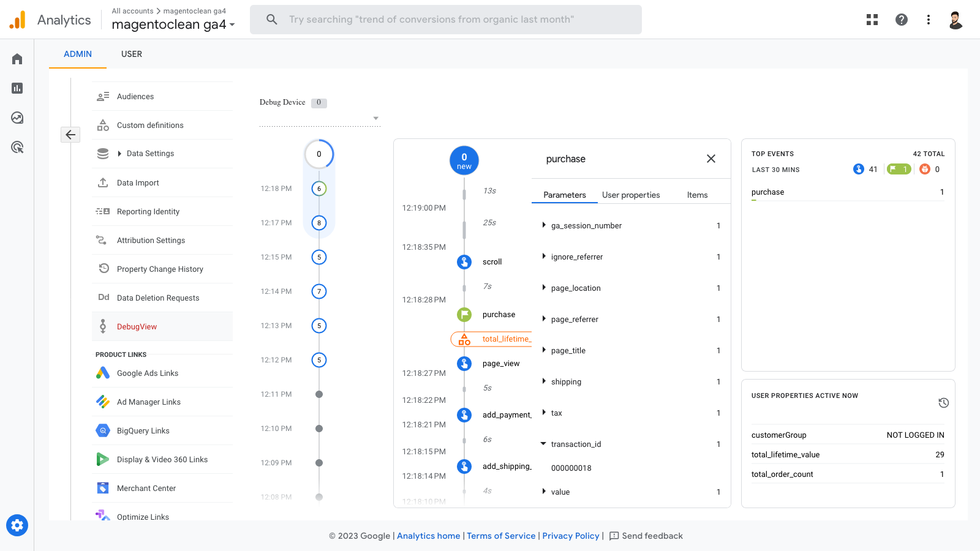Follow the Privacy Policy link
The height and width of the screenshot is (551, 980).
coord(571,536)
